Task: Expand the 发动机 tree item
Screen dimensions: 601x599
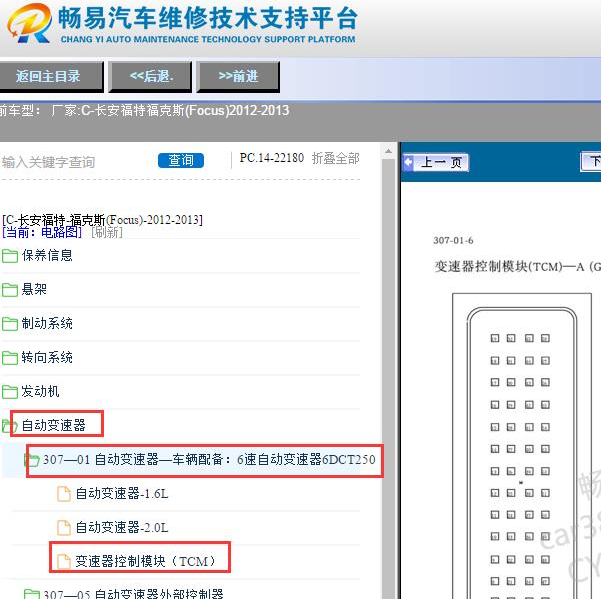Action: coord(40,391)
